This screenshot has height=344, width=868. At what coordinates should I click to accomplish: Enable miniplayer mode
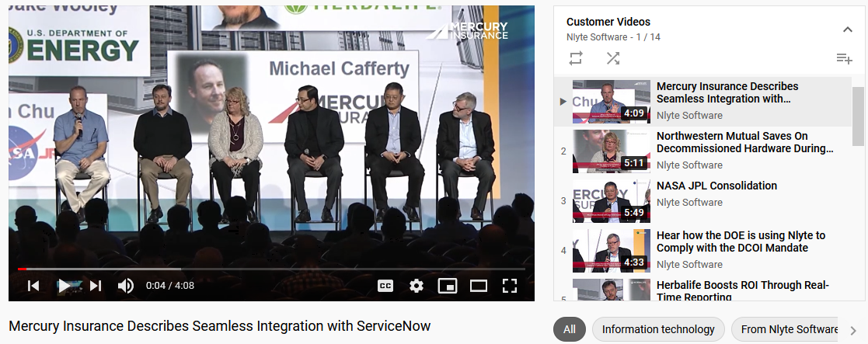[x=448, y=286]
